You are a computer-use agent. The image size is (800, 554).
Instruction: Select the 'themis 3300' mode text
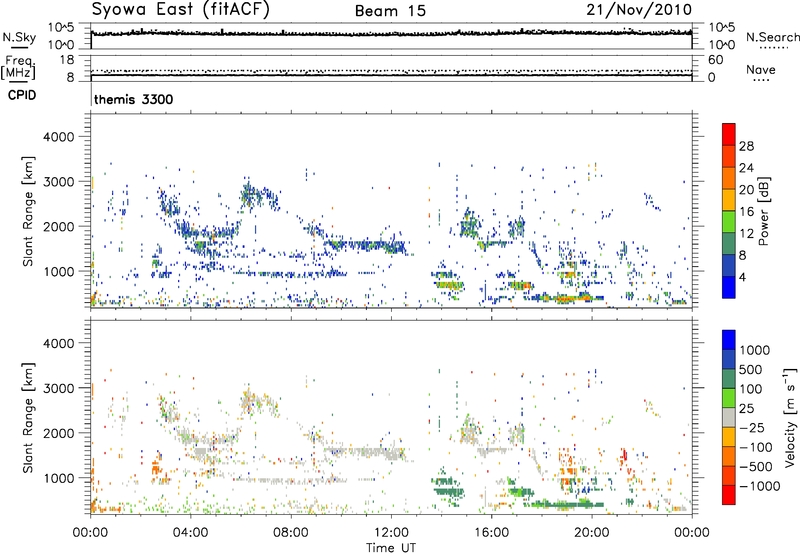(x=134, y=99)
